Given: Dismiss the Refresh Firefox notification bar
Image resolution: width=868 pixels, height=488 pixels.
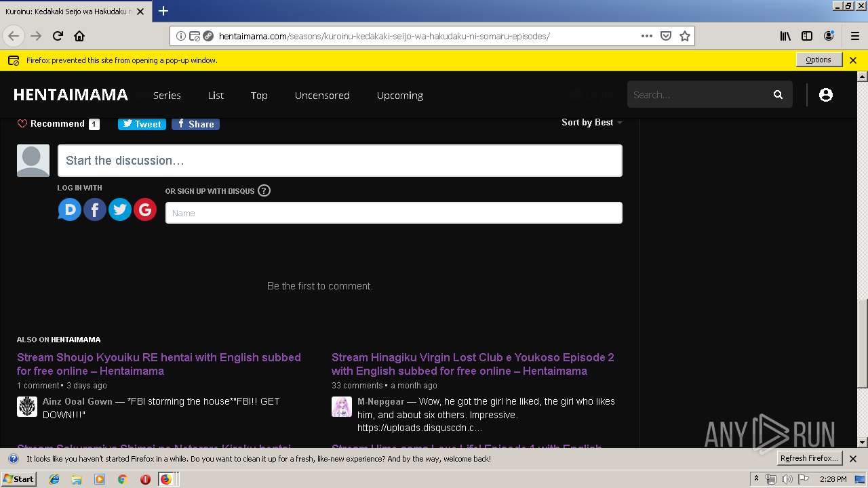Looking at the screenshot, I should tap(853, 459).
